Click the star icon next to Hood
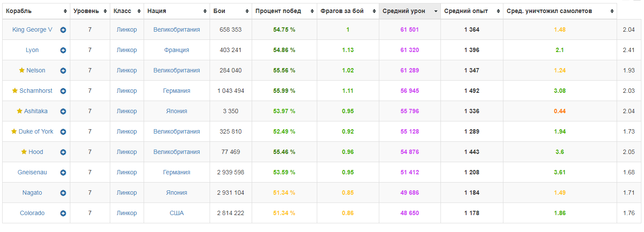Image resolution: width=644 pixels, height=232 pixels. (x=24, y=152)
